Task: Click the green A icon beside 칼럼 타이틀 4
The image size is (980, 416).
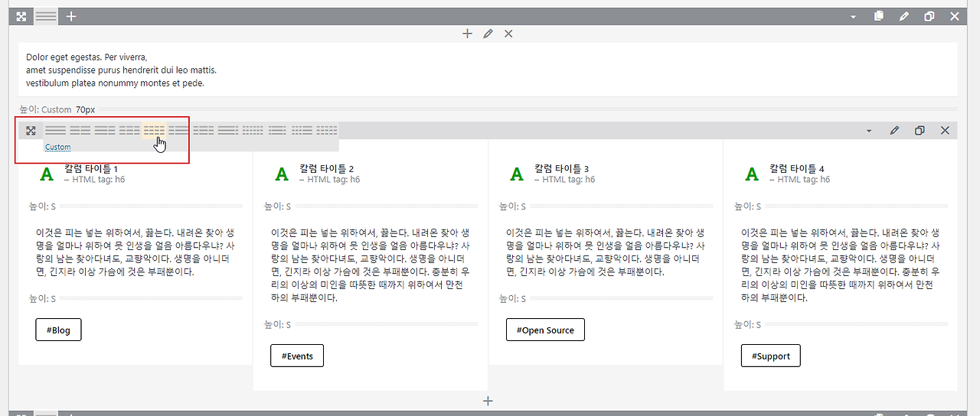Action: pos(752,174)
